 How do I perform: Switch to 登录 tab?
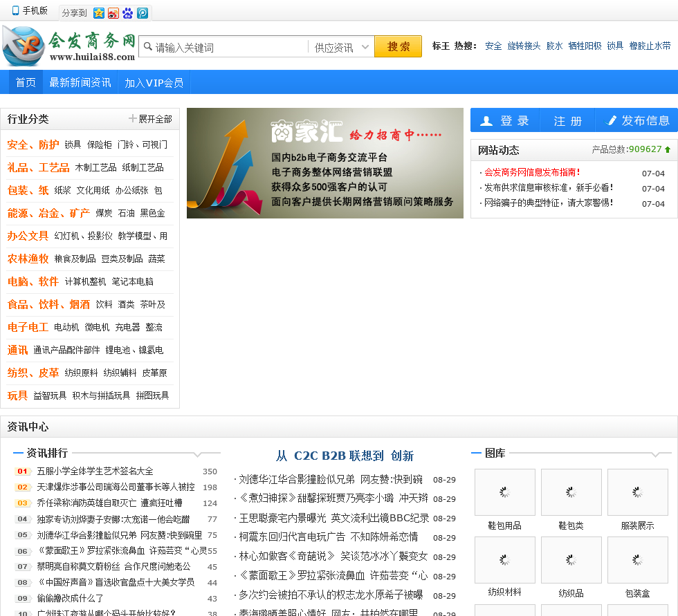coord(505,120)
